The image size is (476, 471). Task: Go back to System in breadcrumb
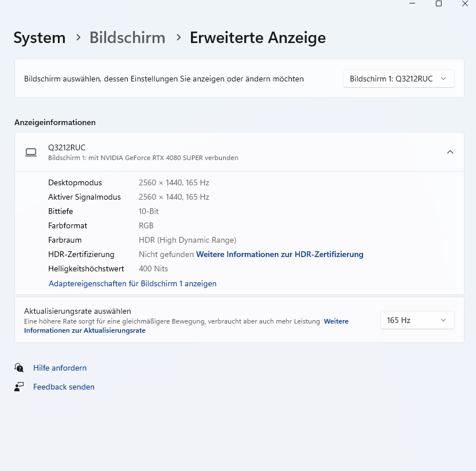click(x=40, y=38)
